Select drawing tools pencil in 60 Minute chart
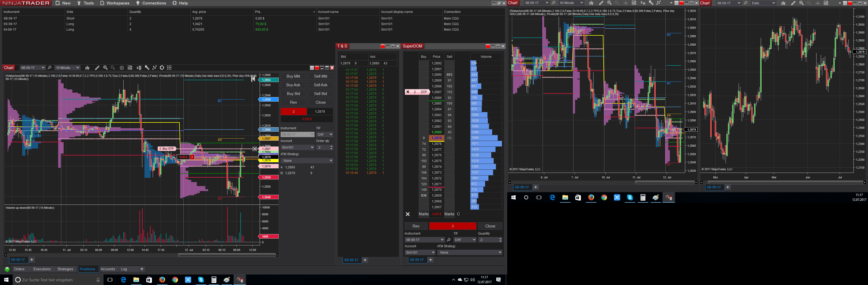 pyautogui.click(x=601, y=3)
